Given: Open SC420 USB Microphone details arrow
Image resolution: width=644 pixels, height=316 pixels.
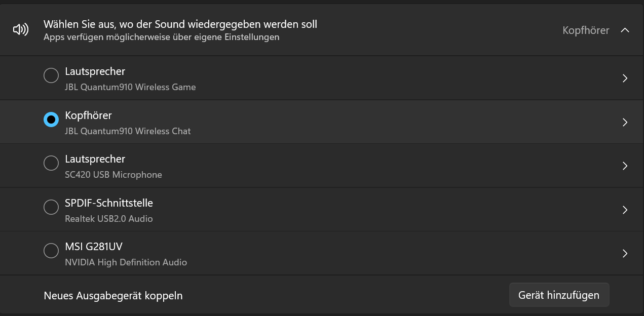Looking at the screenshot, I should [x=625, y=166].
